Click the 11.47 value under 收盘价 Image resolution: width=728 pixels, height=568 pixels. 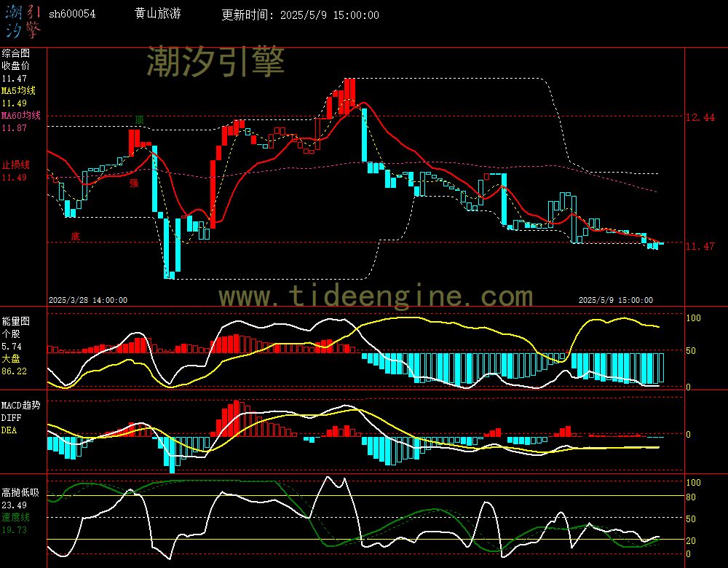[x=14, y=79]
